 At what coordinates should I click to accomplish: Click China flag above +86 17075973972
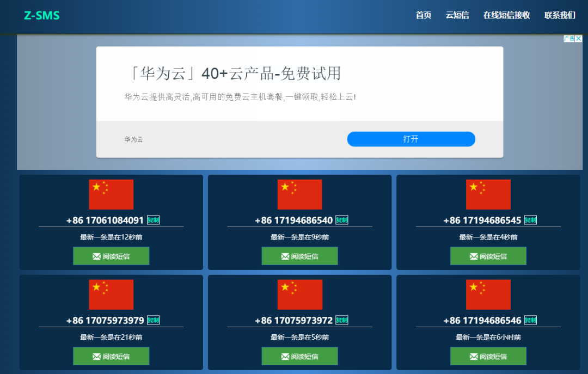click(x=299, y=295)
